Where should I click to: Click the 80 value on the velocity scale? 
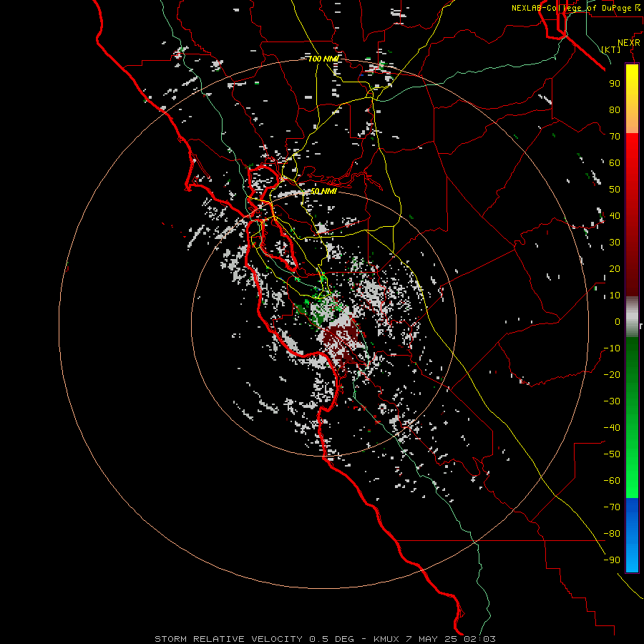pyautogui.click(x=615, y=110)
